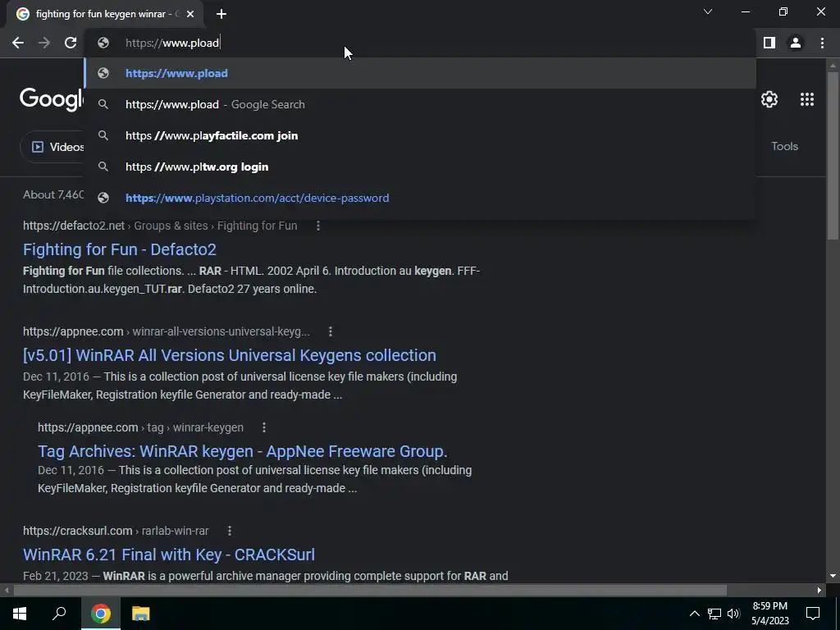Open the taskbar clock and date
The height and width of the screenshot is (630, 840).
tap(769, 614)
